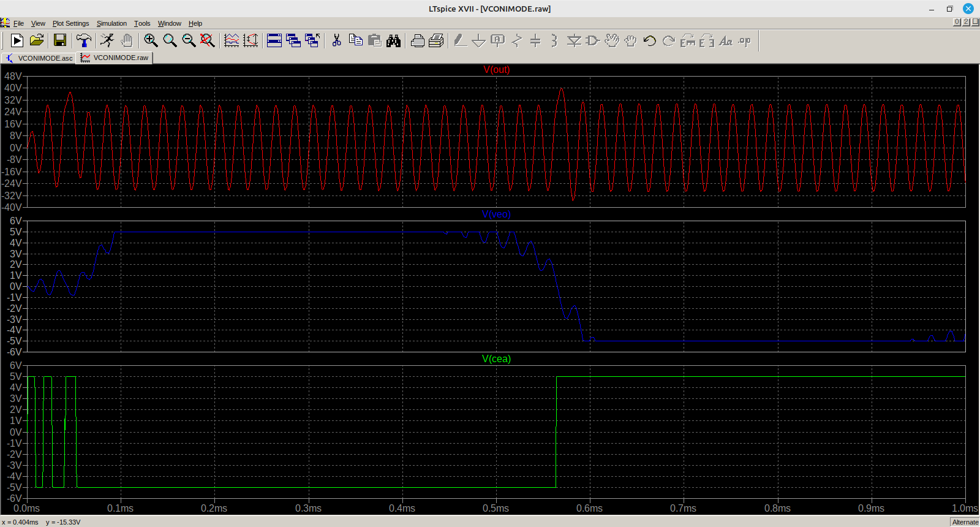
Task: Open the Tools menu
Action: click(x=142, y=23)
